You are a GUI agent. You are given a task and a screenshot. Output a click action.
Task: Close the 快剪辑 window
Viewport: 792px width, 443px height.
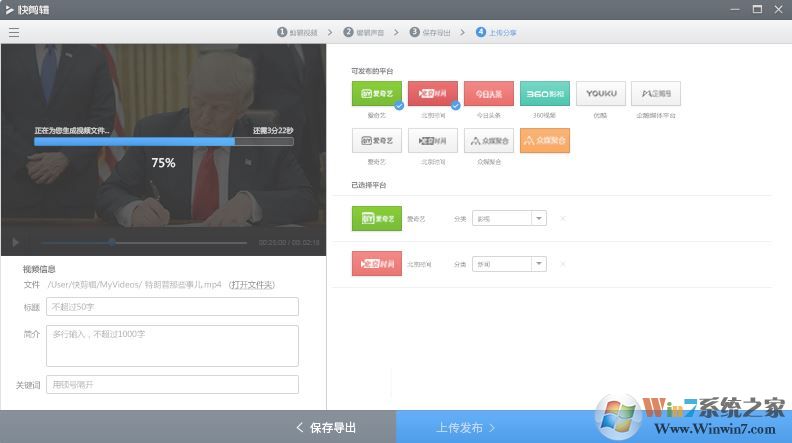pos(779,9)
